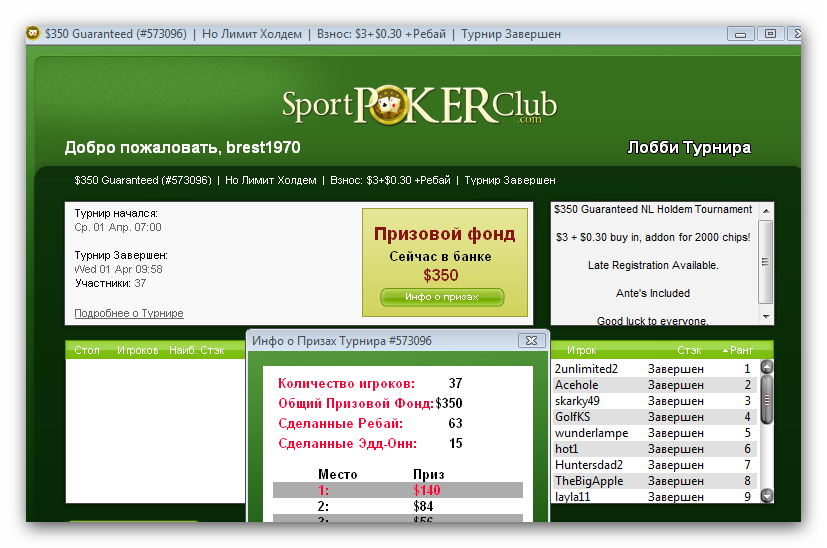827x548 pixels.
Task: Click the Добро пожаловать, brest1970 greeting
Action: pyautogui.click(x=182, y=147)
